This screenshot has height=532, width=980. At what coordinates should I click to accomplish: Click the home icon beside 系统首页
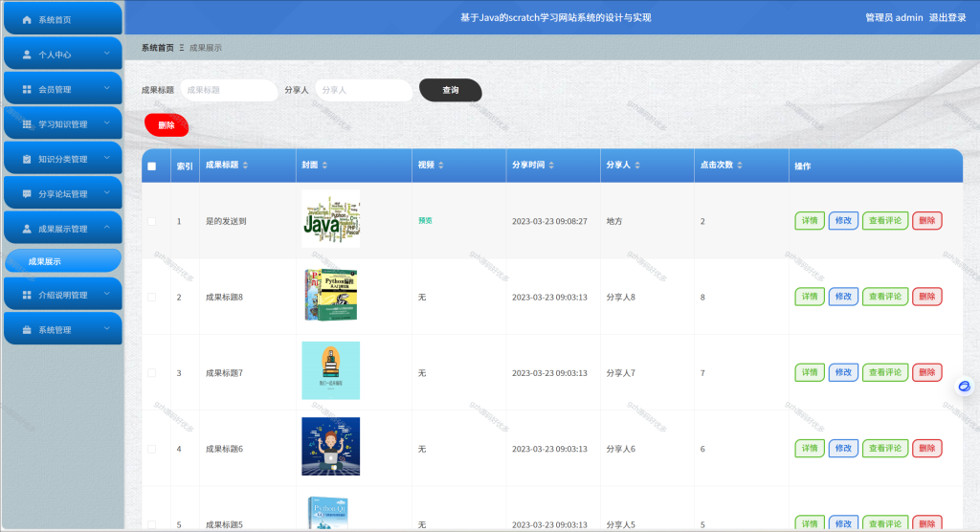(x=27, y=20)
